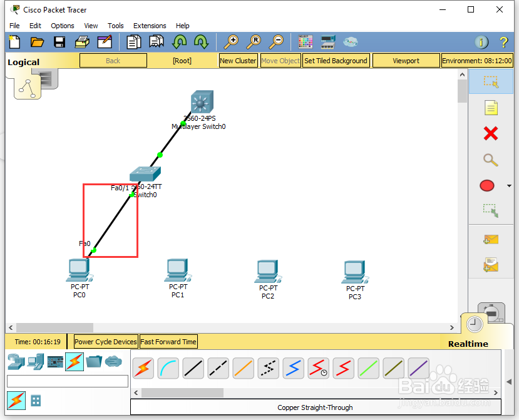Screen dimensions: 519x420
Task: Select the red ellipse shape tool
Action: pos(487,186)
